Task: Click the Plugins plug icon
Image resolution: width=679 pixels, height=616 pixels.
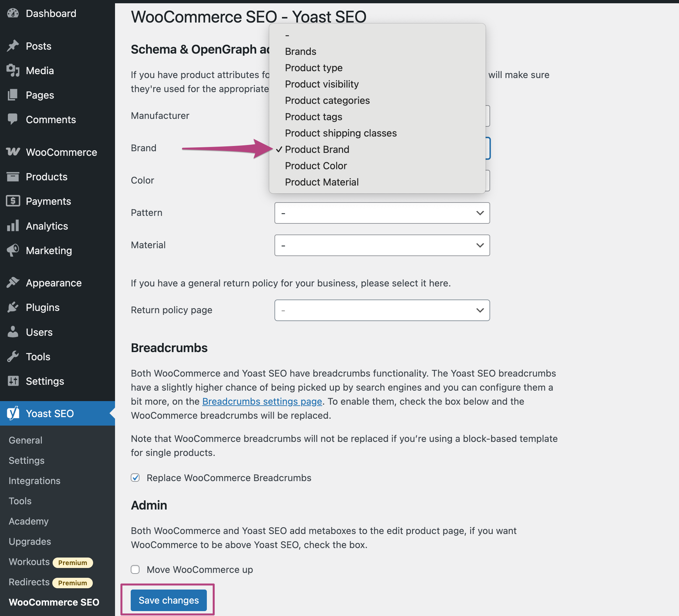Action: pyautogui.click(x=13, y=307)
